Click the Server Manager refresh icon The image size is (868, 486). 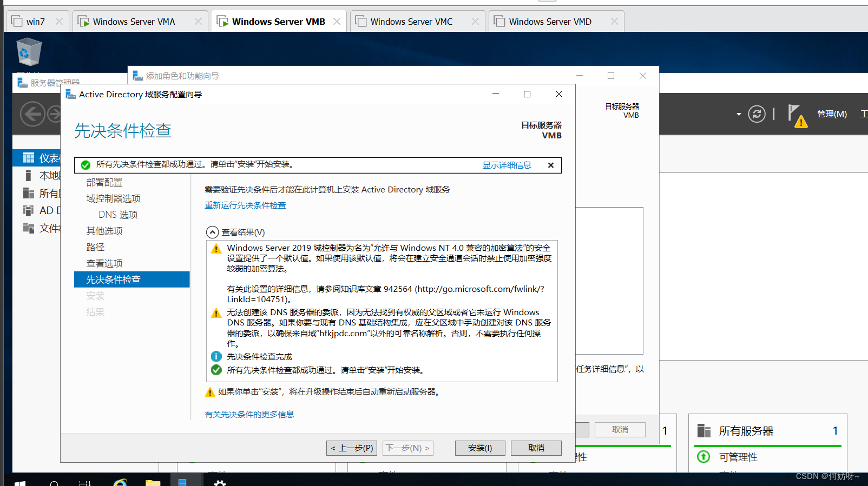click(757, 114)
